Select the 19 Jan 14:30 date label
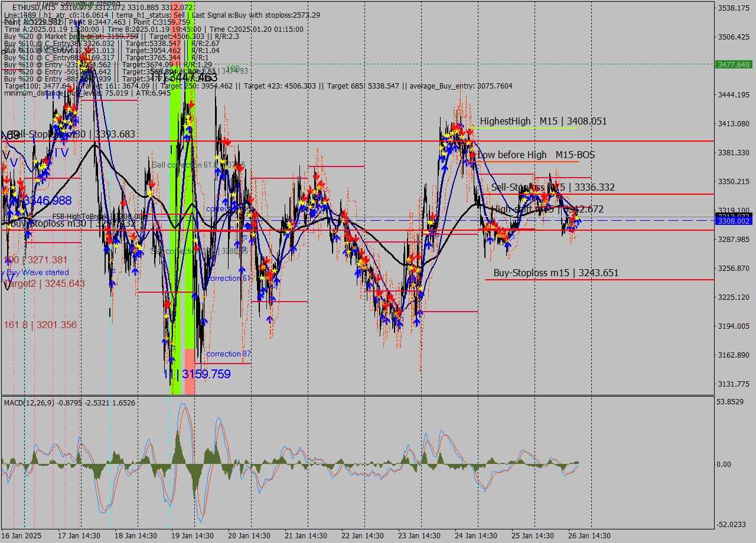 193,536
